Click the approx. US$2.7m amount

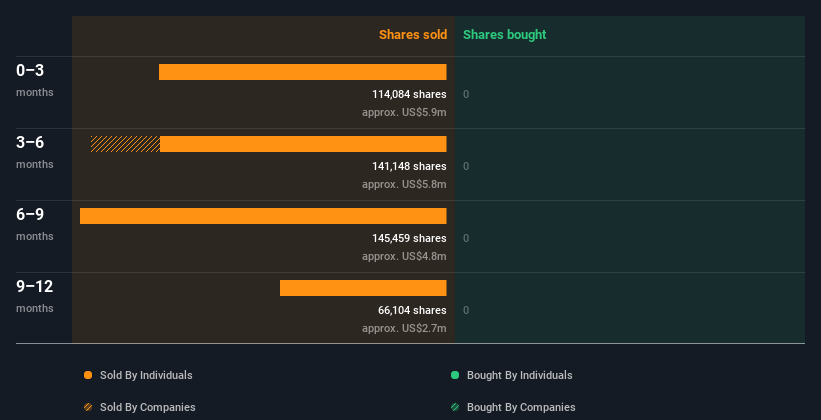[x=404, y=328]
